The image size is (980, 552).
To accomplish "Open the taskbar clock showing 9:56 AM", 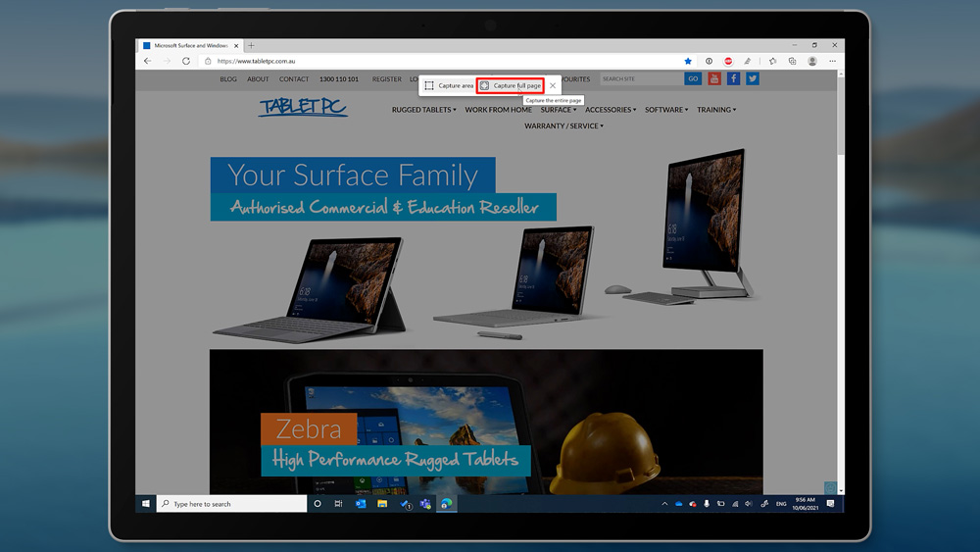I will click(805, 504).
